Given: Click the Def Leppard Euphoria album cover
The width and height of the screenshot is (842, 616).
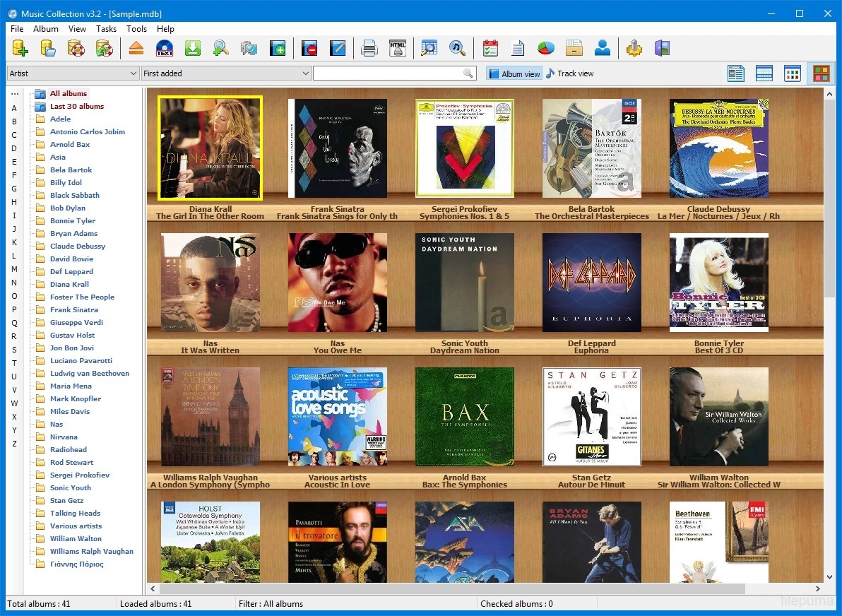Looking at the screenshot, I should coord(591,283).
